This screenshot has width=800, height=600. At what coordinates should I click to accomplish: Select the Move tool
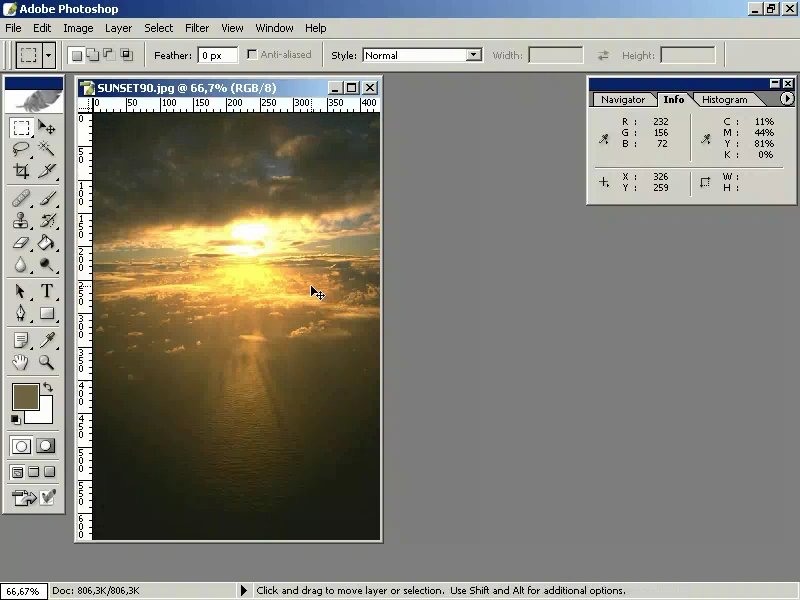tap(46, 128)
